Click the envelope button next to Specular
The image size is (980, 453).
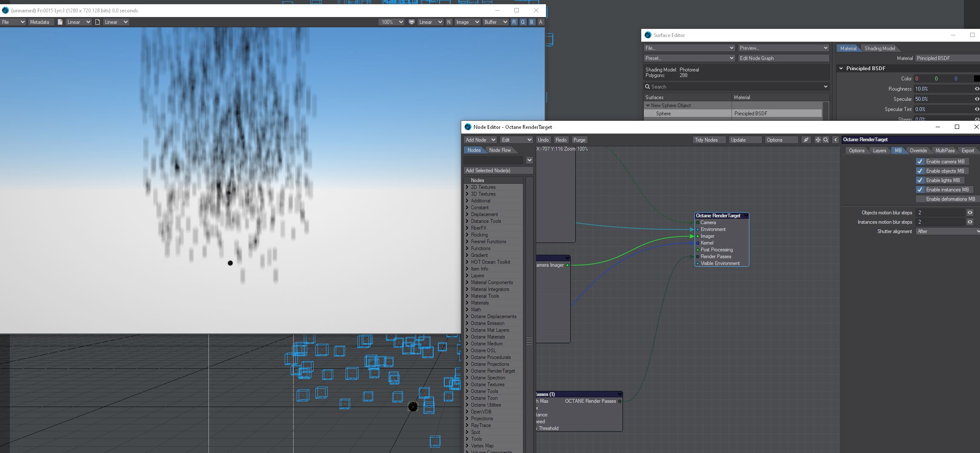click(x=977, y=99)
